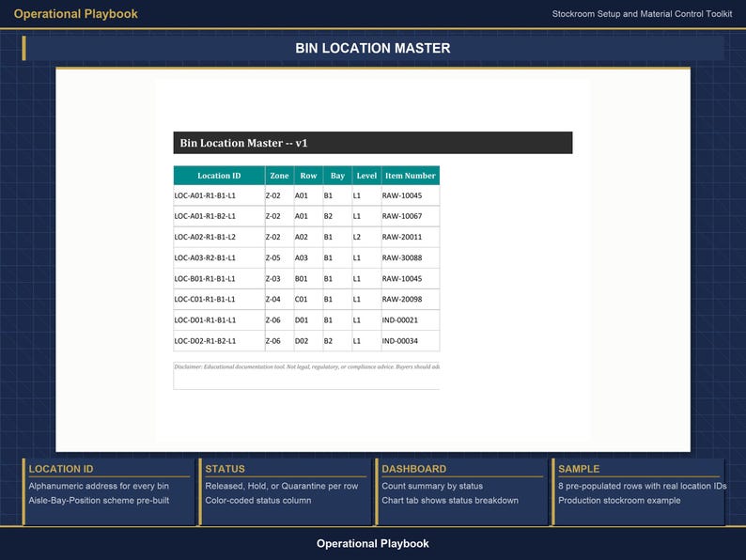The width and height of the screenshot is (746, 560).
Task: Click the footer 'Operational Playbook' label
Action: (x=372, y=543)
